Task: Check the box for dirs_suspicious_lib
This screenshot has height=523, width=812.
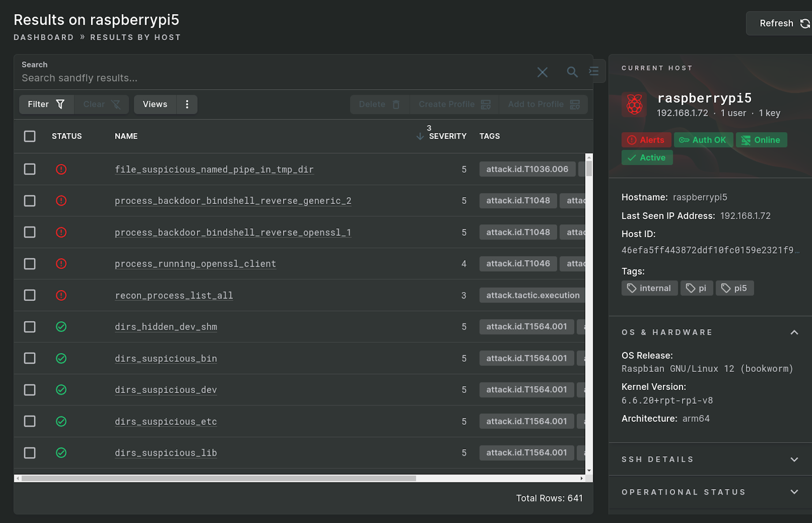Action: [x=30, y=453]
